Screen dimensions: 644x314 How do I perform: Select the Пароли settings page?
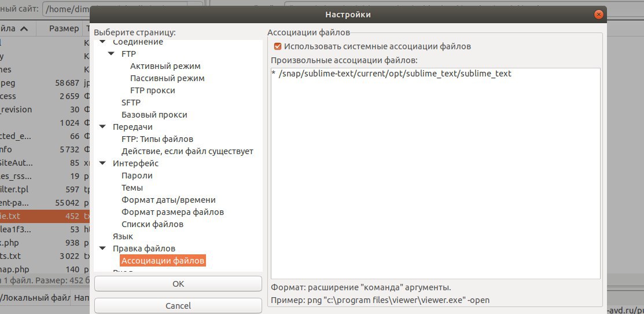[137, 176]
